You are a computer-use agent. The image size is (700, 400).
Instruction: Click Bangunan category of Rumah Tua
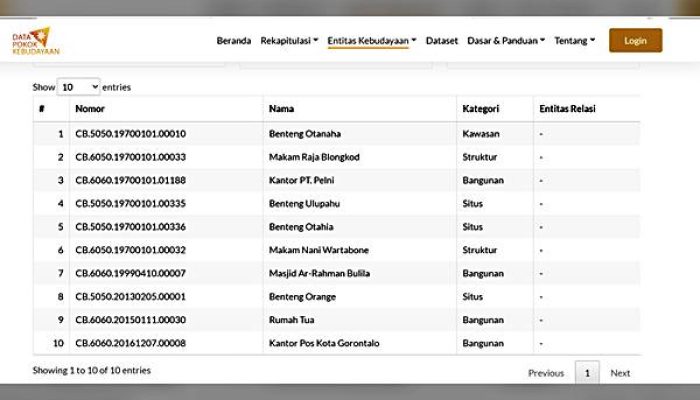tap(483, 320)
